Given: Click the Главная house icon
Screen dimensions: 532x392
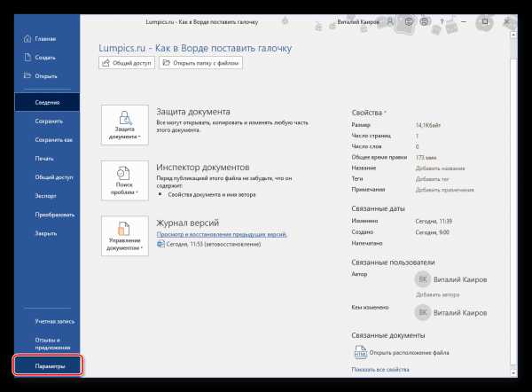Looking at the screenshot, I should coord(27,39).
